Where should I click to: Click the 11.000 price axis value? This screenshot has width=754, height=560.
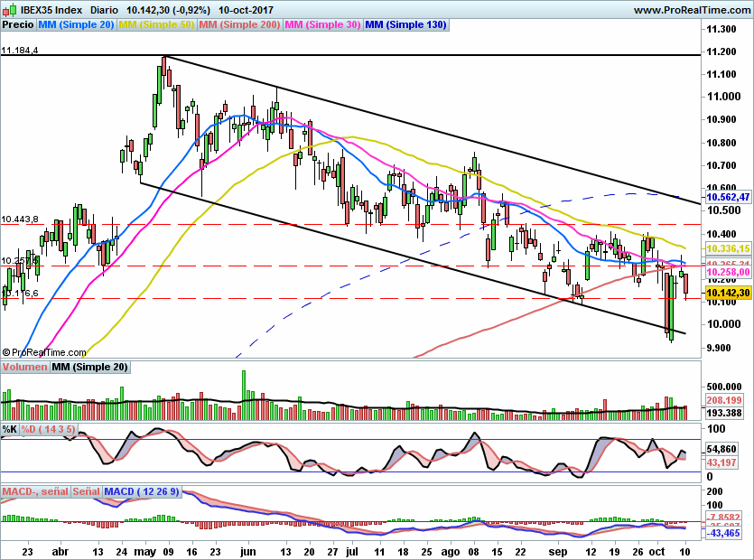723,97
